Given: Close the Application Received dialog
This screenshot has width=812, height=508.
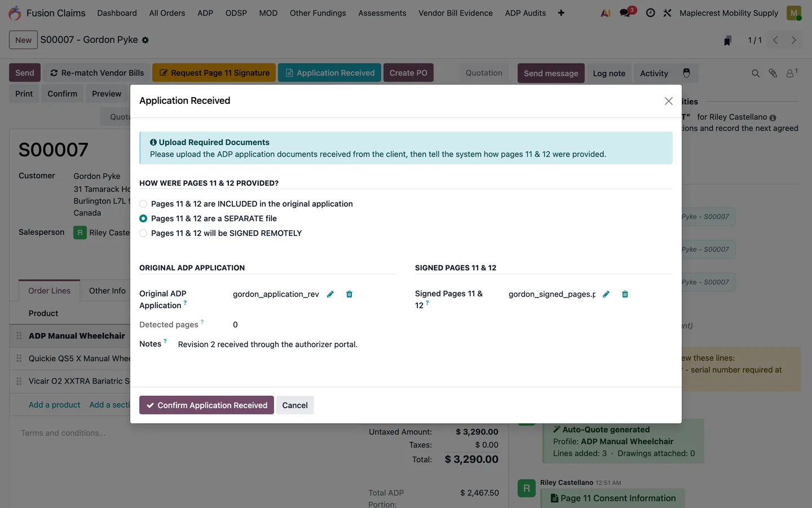Looking at the screenshot, I should point(669,101).
